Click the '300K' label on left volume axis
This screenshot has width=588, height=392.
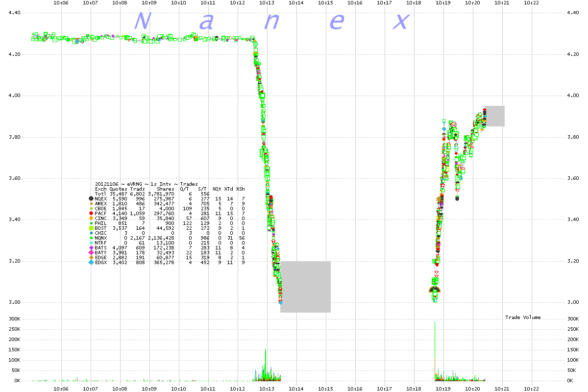(14, 319)
